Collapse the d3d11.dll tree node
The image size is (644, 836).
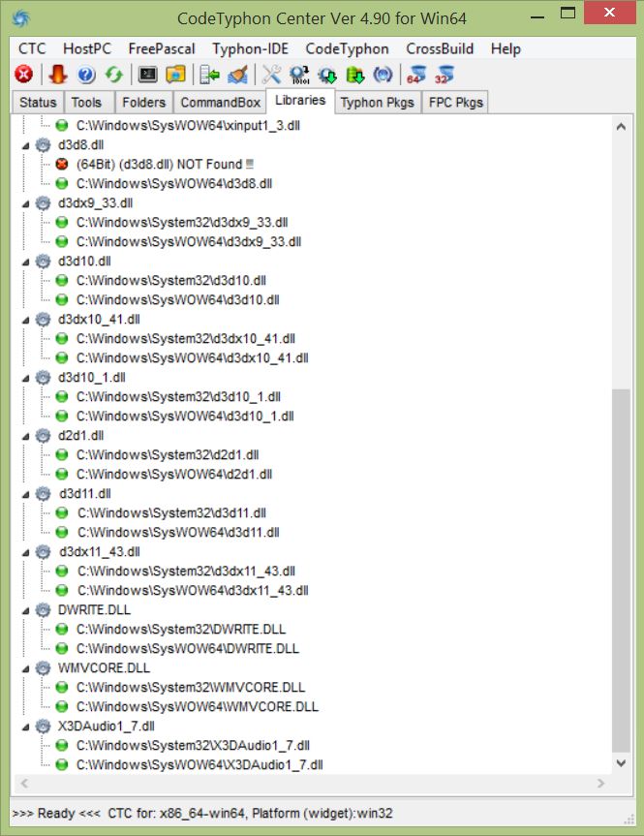pyautogui.click(x=25, y=494)
